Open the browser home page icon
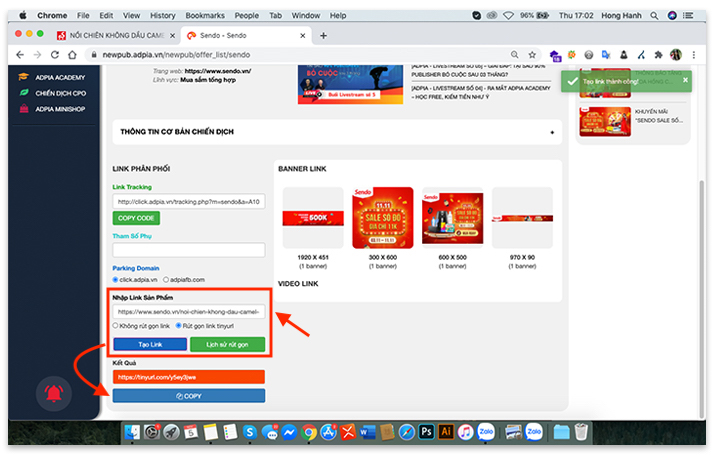 (72, 55)
